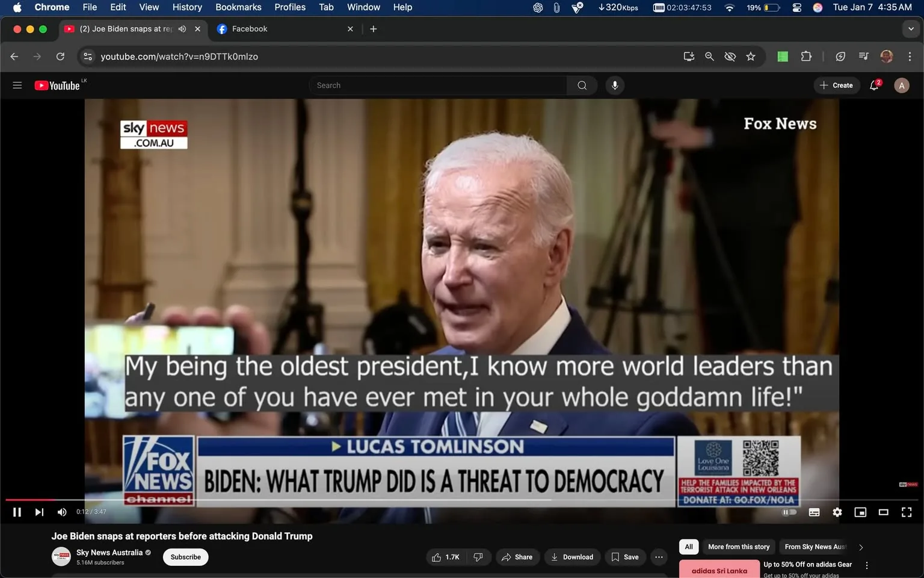The image size is (924, 578).
Task: Pause the playing video
Action: click(x=16, y=512)
